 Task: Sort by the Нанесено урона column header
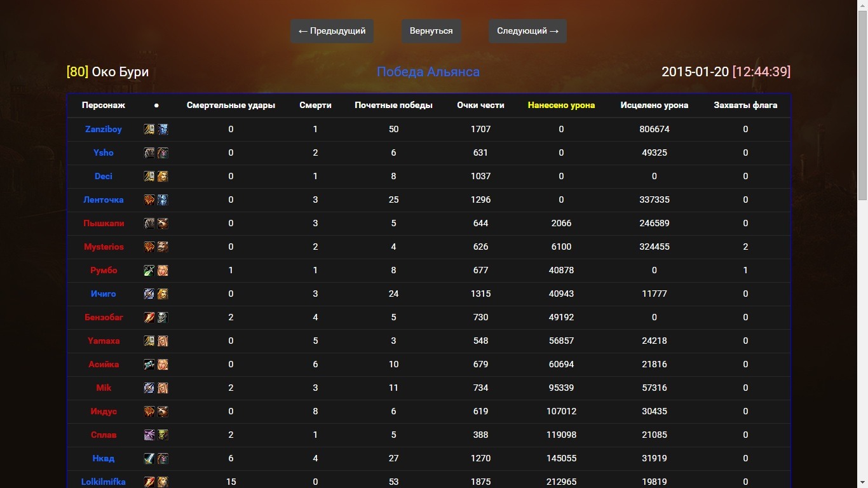pyautogui.click(x=561, y=105)
